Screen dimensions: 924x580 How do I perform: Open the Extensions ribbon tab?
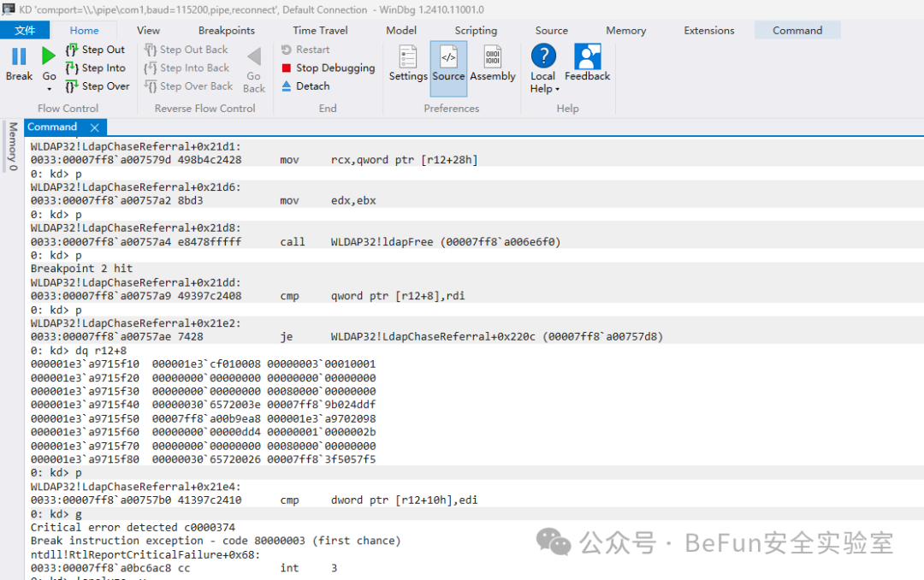point(709,30)
